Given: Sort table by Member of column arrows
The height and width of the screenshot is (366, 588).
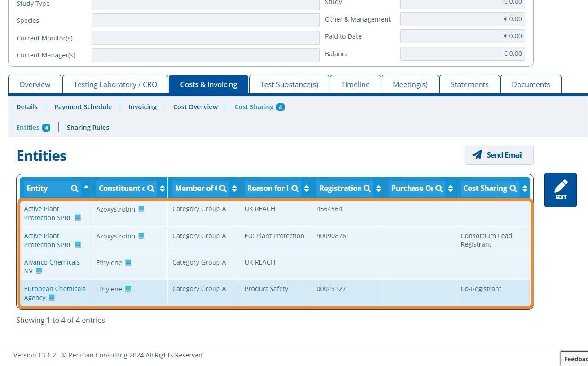Looking at the screenshot, I should point(234,189).
